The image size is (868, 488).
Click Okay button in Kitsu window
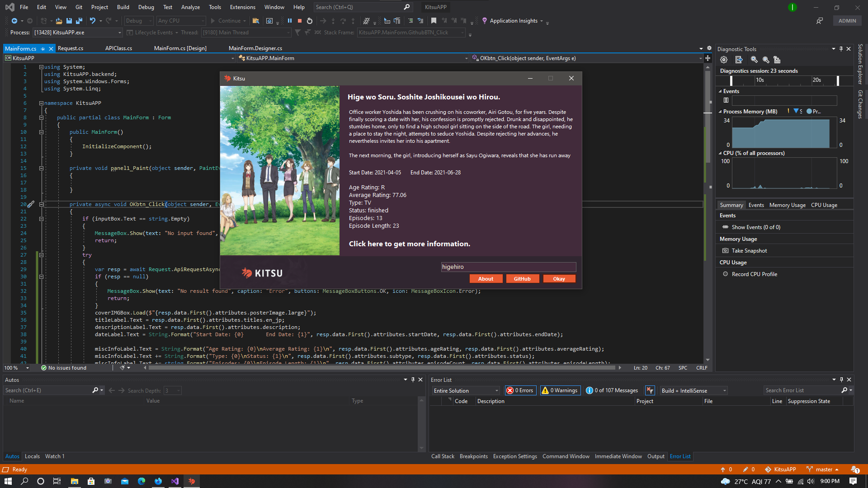click(559, 279)
